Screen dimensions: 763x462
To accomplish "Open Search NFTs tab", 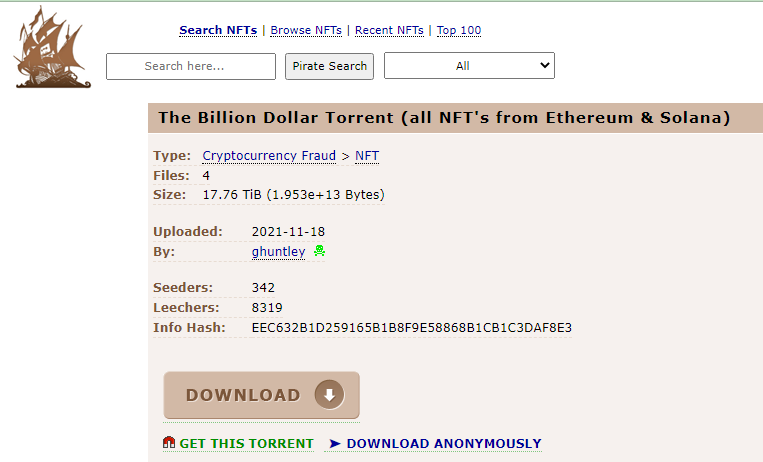I will click(x=218, y=30).
